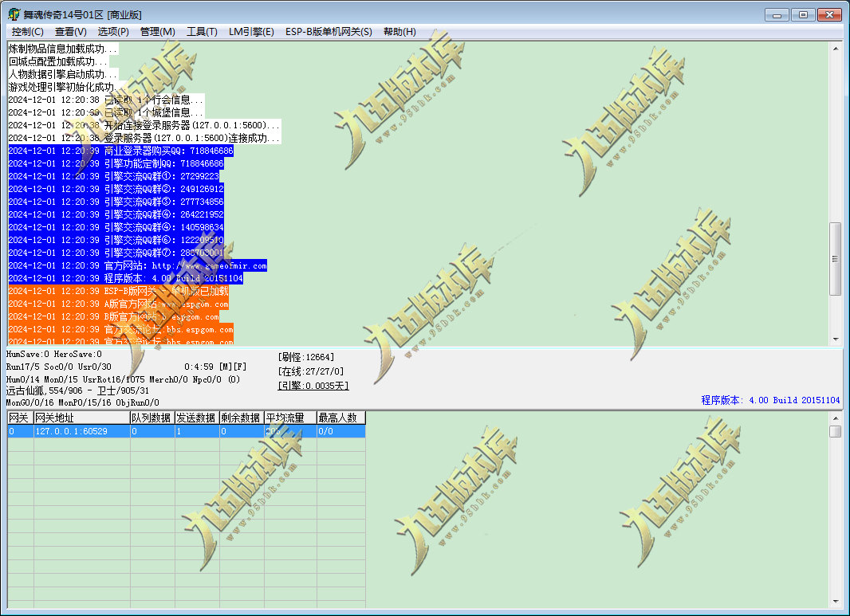Open the 帮助(H) menu
The height and width of the screenshot is (616, 850).
point(399,32)
